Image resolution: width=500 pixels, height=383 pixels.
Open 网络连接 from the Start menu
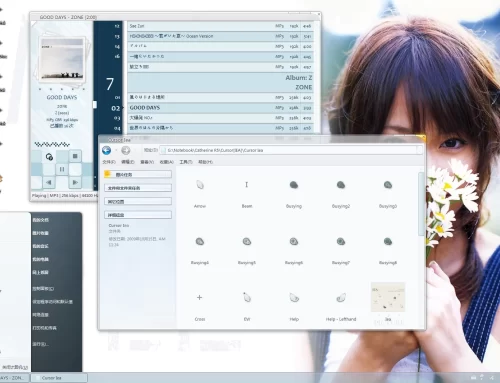[41, 315]
